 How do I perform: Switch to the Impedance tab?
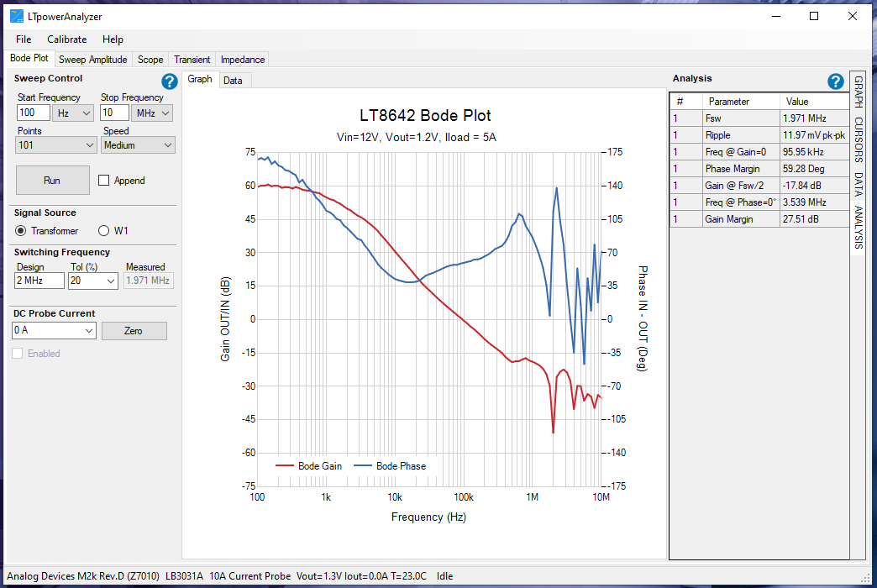click(242, 60)
